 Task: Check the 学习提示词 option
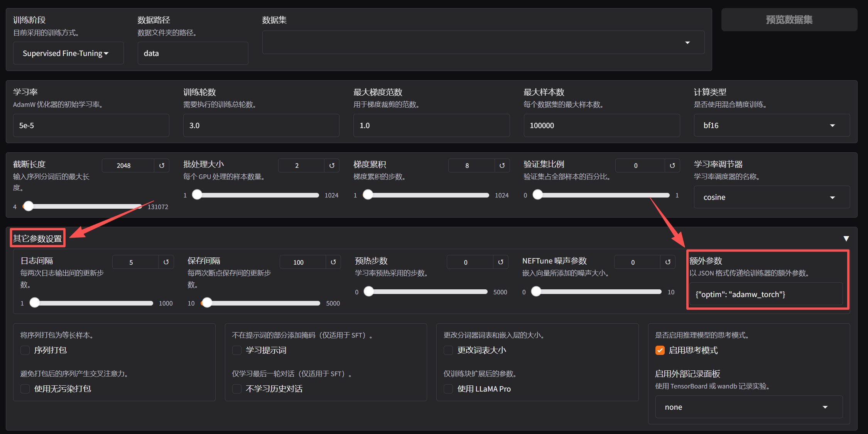(237, 350)
